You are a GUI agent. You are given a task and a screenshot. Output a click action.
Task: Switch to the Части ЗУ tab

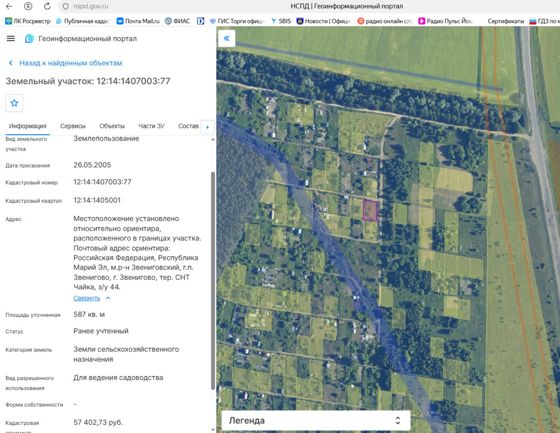(151, 126)
